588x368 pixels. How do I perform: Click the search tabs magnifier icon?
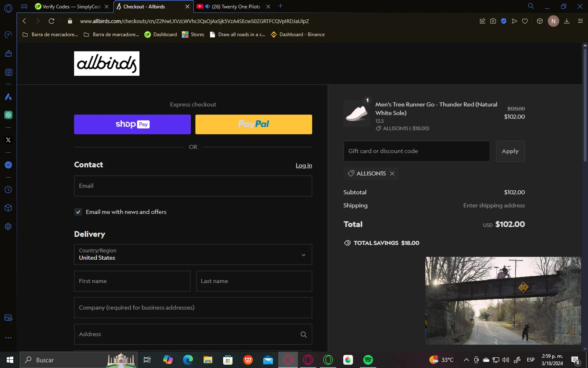point(531,6)
